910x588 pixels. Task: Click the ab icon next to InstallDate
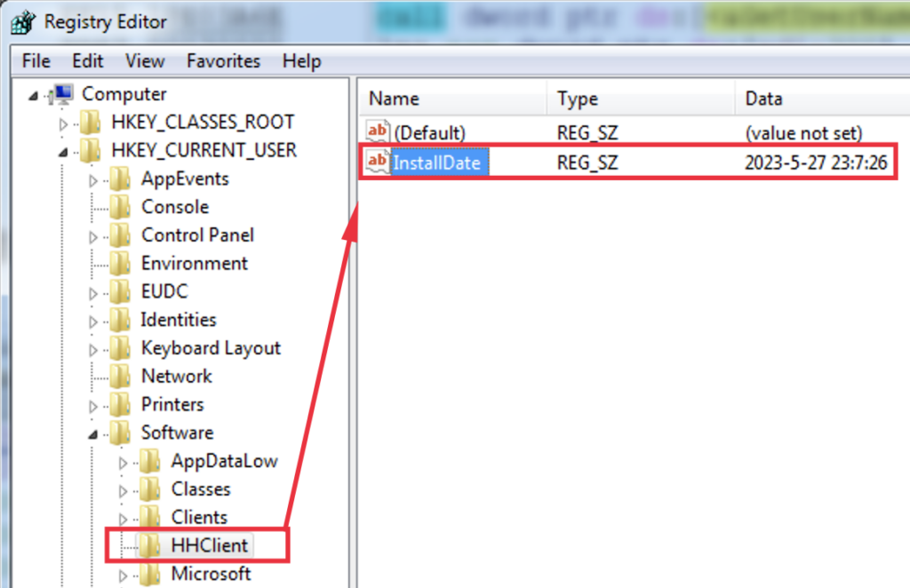(x=377, y=163)
